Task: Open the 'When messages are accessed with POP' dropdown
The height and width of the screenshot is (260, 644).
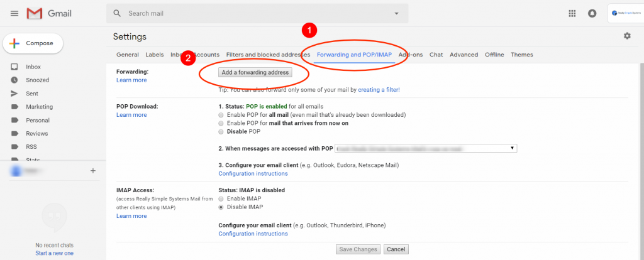Action: (426, 148)
